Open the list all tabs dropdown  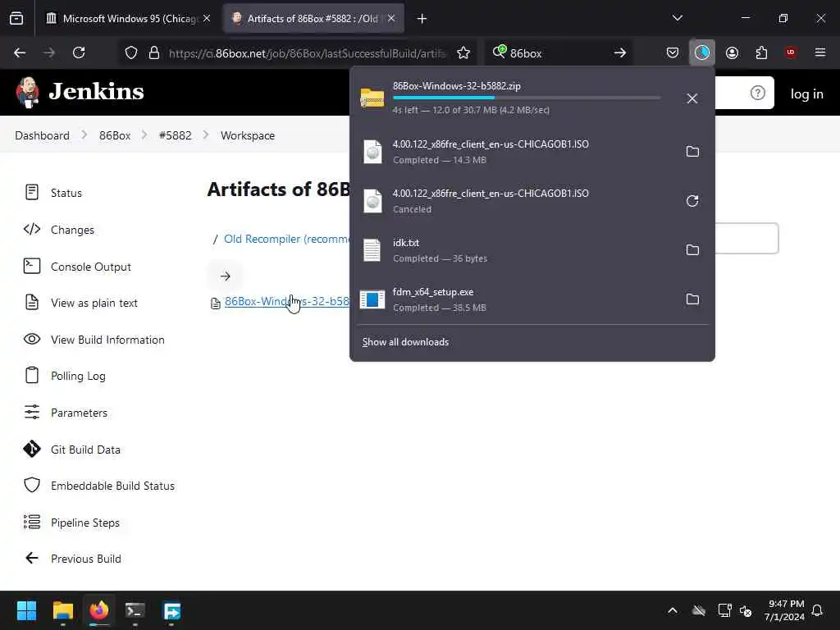tap(677, 18)
